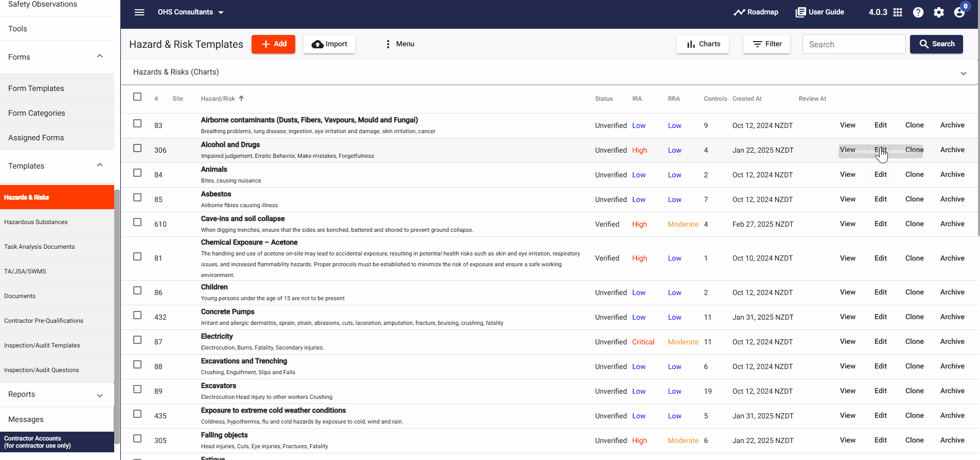The width and height of the screenshot is (980, 460).
Task: Click the sidebar vertical scrollbar
Action: click(117, 316)
